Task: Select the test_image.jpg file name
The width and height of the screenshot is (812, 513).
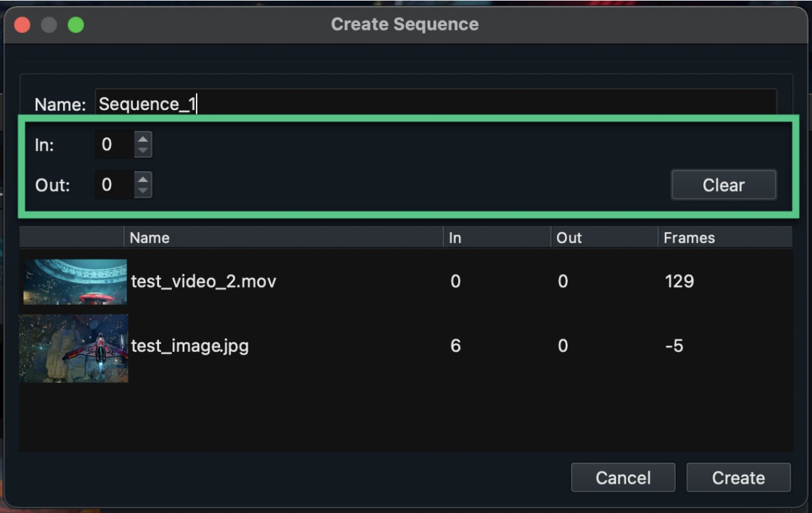Action: (x=190, y=346)
